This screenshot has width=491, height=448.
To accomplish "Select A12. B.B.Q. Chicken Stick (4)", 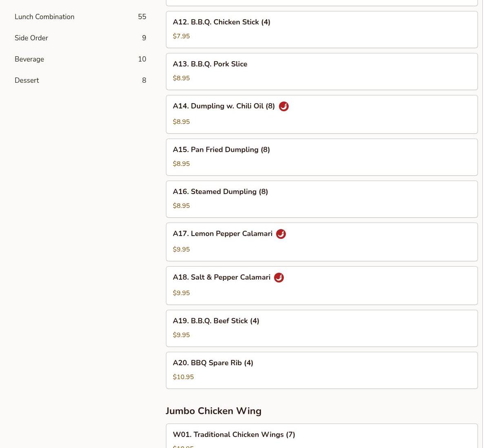I will [x=322, y=29].
